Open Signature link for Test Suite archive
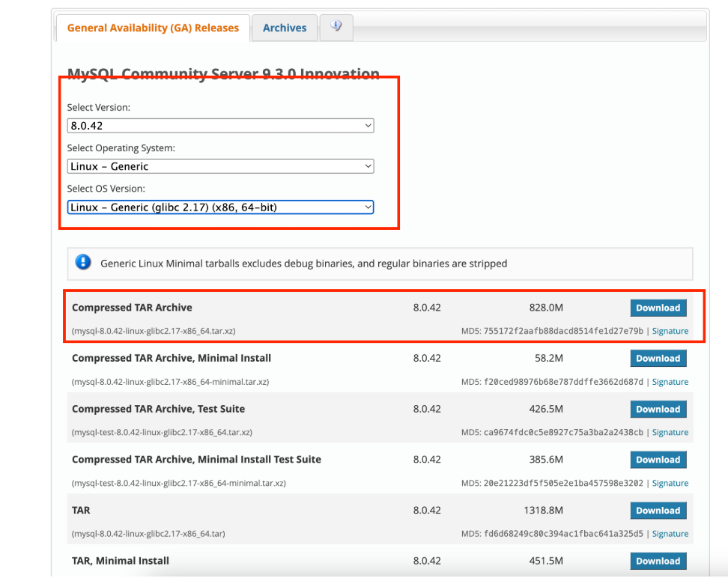 670,433
